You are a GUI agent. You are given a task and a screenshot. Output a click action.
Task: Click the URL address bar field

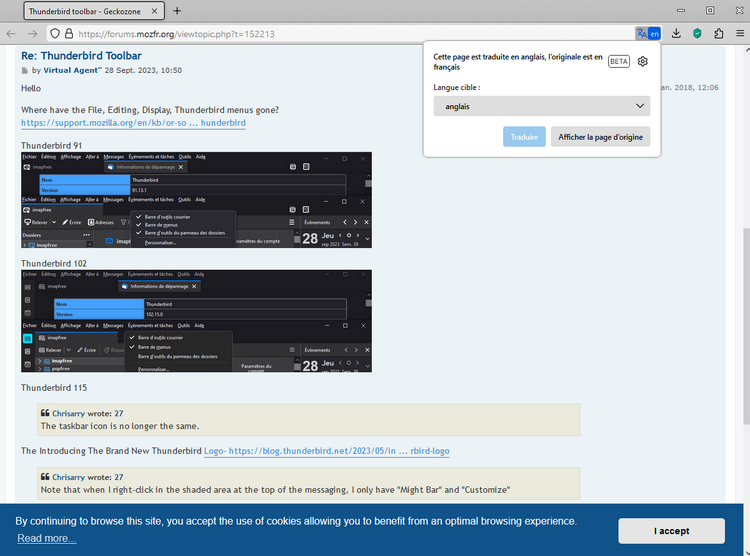point(354,33)
